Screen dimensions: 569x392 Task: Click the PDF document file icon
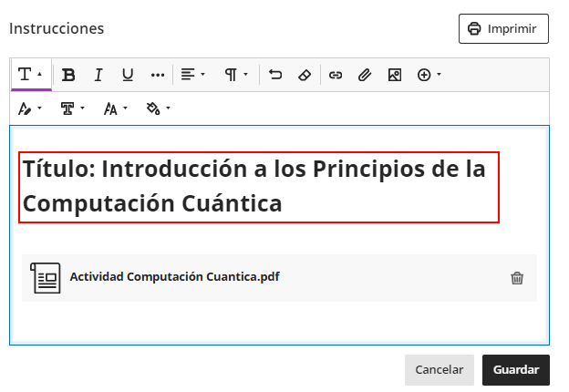point(46,277)
